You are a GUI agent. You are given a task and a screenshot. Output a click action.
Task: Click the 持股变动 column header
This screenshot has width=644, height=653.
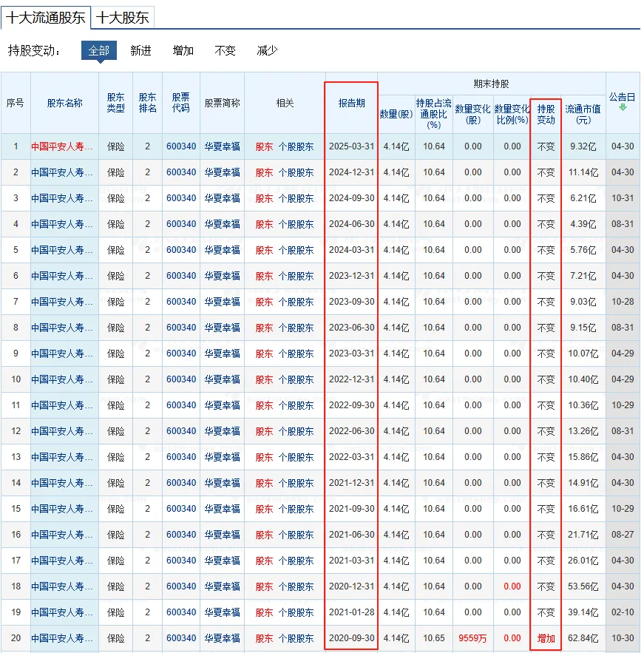coord(546,114)
